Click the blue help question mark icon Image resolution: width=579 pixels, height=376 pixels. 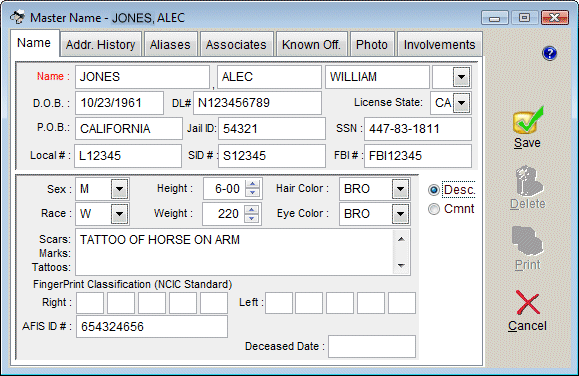(549, 53)
